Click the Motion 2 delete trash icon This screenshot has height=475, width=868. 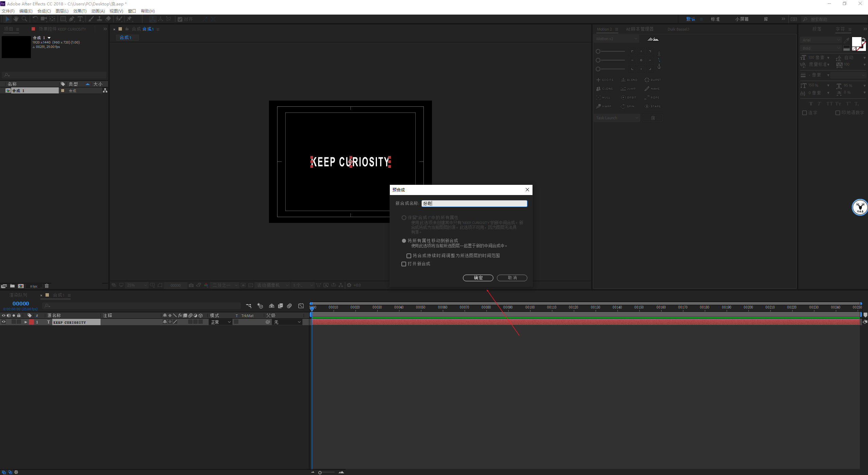[652, 118]
